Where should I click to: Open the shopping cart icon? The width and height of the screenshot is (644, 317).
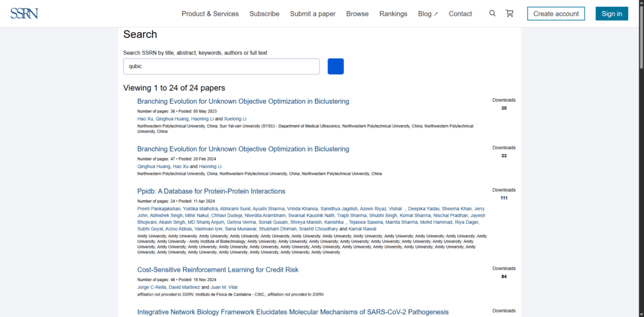pyautogui.click(x=509, y=14)
